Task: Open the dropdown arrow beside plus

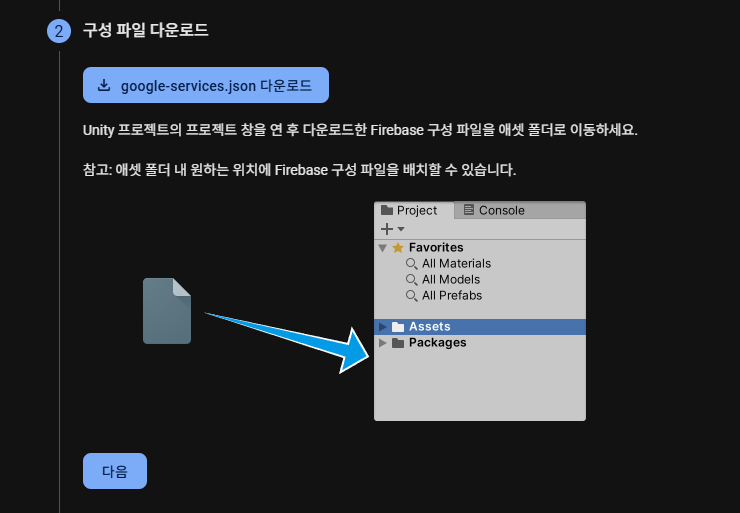Action: tap(401, 229)
